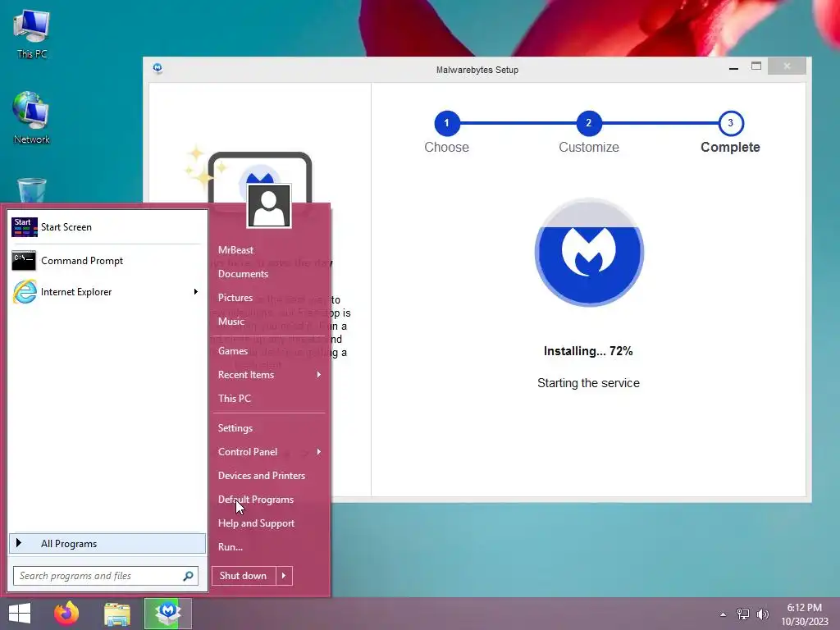Select the Recent Items entry in Start menu
The height and width of the screenshot is (630, 840).
[x=269, y=375]
